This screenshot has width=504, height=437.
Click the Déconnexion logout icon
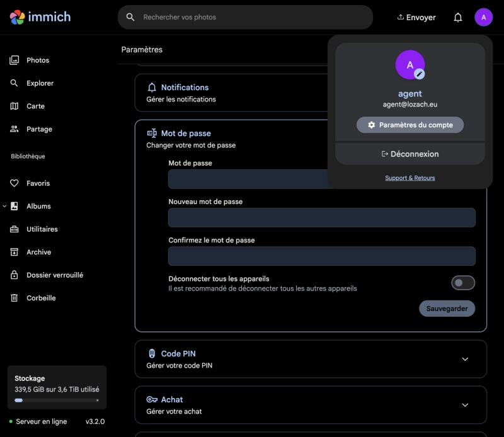pyautogui.click(x=384, y=154)
